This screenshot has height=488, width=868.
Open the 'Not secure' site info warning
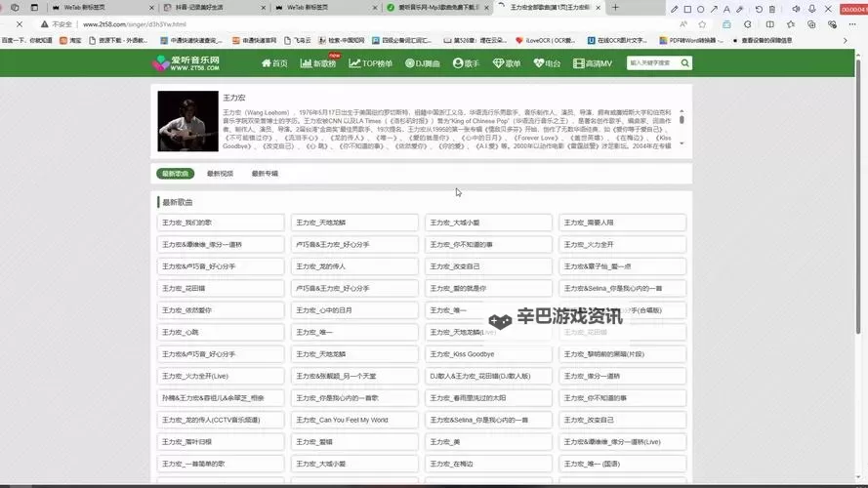pos(57,24)
